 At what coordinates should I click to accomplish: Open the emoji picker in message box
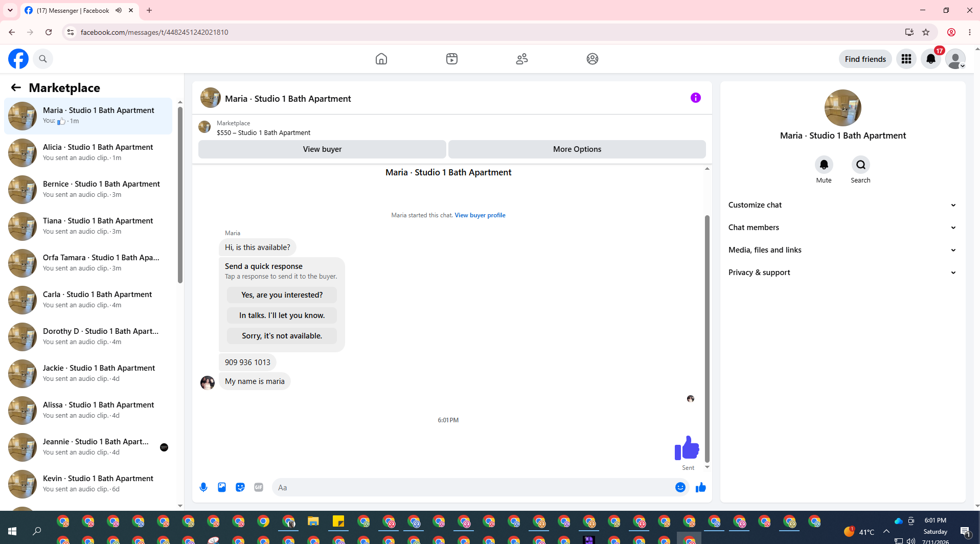tap(680, 487)
